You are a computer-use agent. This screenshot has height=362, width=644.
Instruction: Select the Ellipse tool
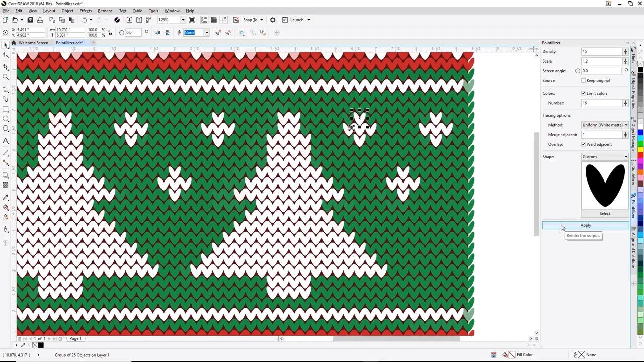coord(6,119)
